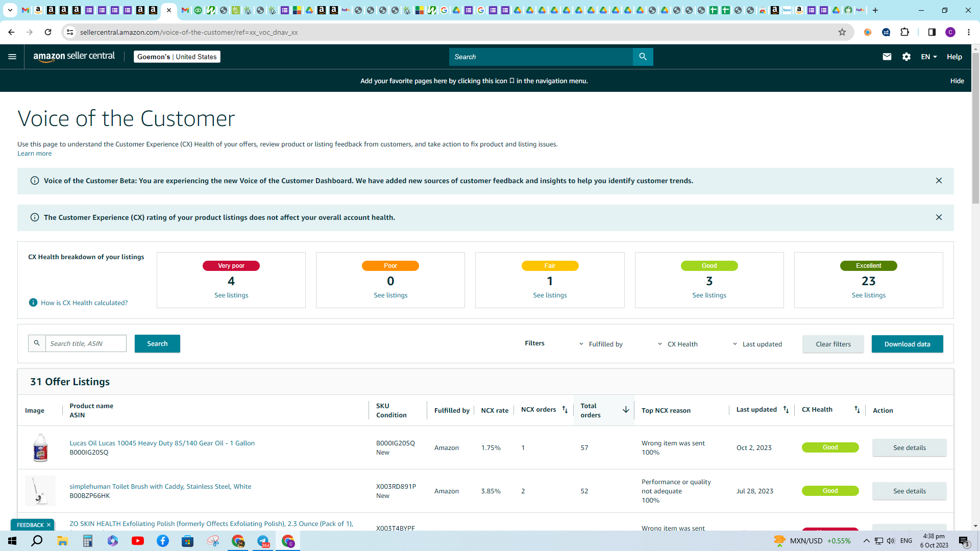
Task: See listings under Poor
Action: pos(390,295)
